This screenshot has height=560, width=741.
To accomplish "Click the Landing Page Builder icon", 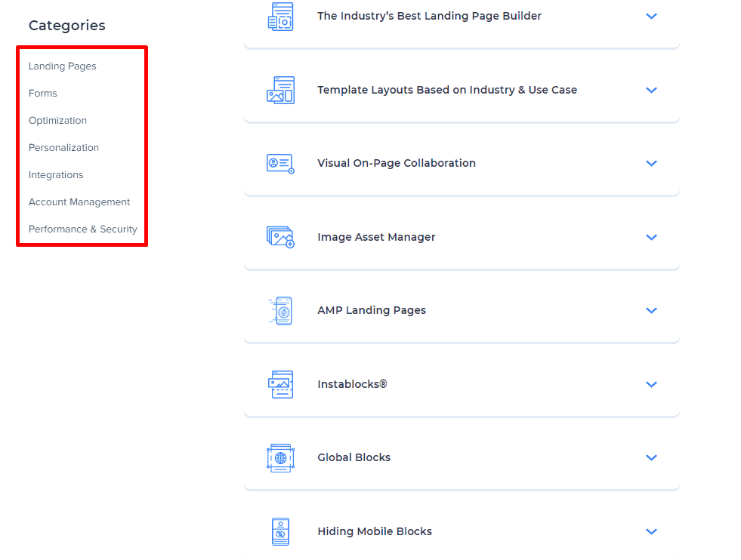I will [281, 17].
